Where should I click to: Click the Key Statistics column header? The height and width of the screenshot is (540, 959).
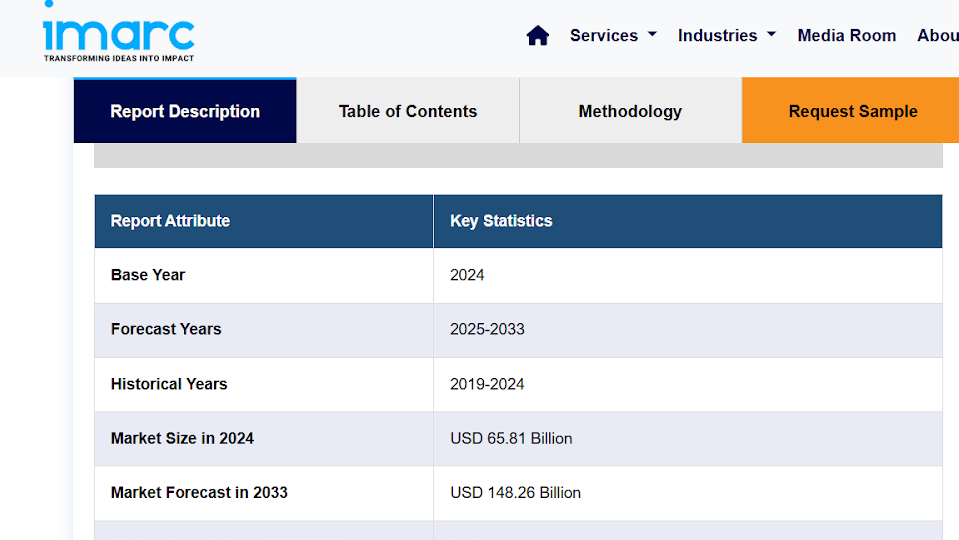pos(501,221)
